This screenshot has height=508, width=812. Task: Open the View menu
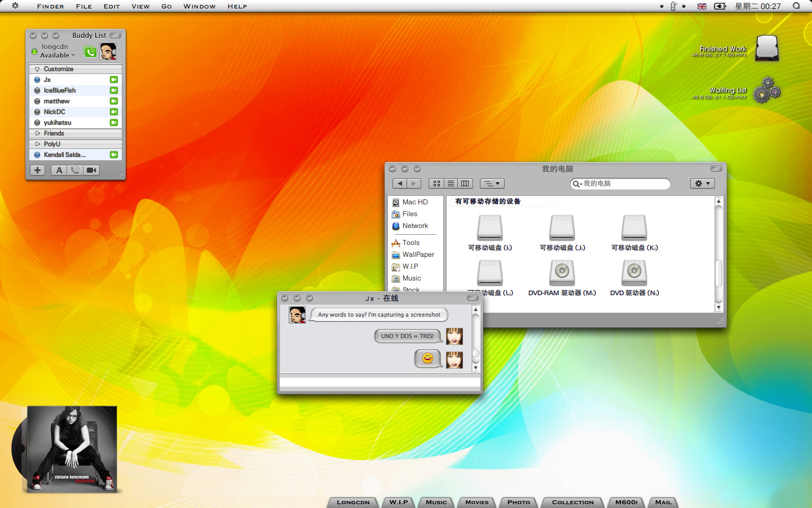tap(140, 6)
